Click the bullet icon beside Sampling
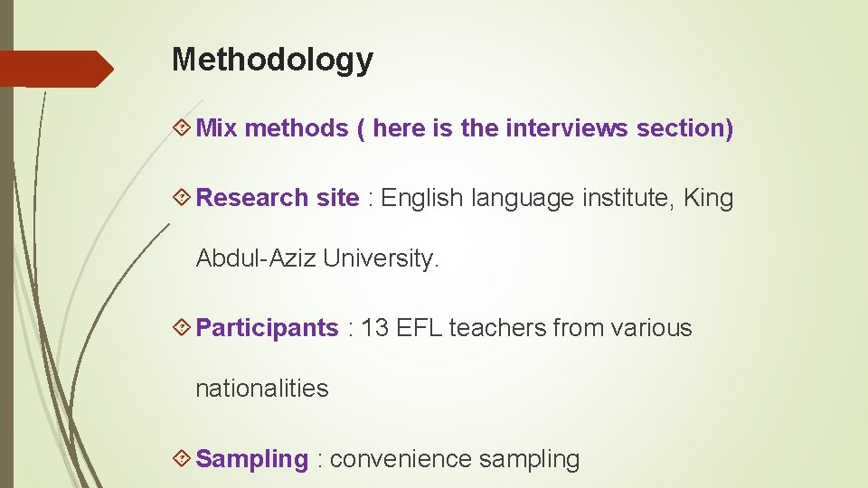This screenshot has width=868, height=488. [x=182, y=458]
